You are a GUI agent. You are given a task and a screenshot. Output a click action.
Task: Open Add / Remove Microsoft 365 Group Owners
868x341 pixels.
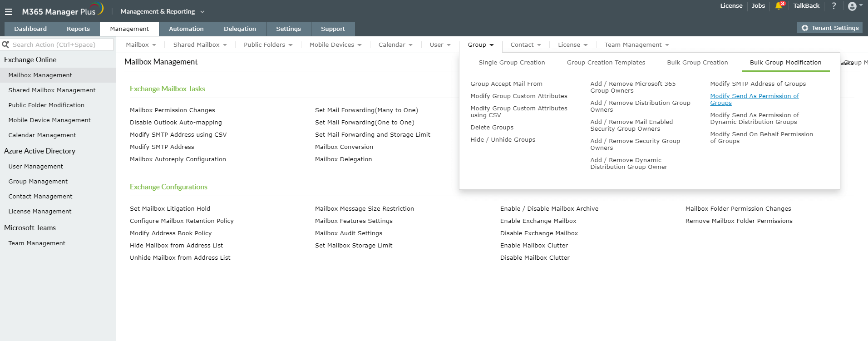click(x=633, y=87)
